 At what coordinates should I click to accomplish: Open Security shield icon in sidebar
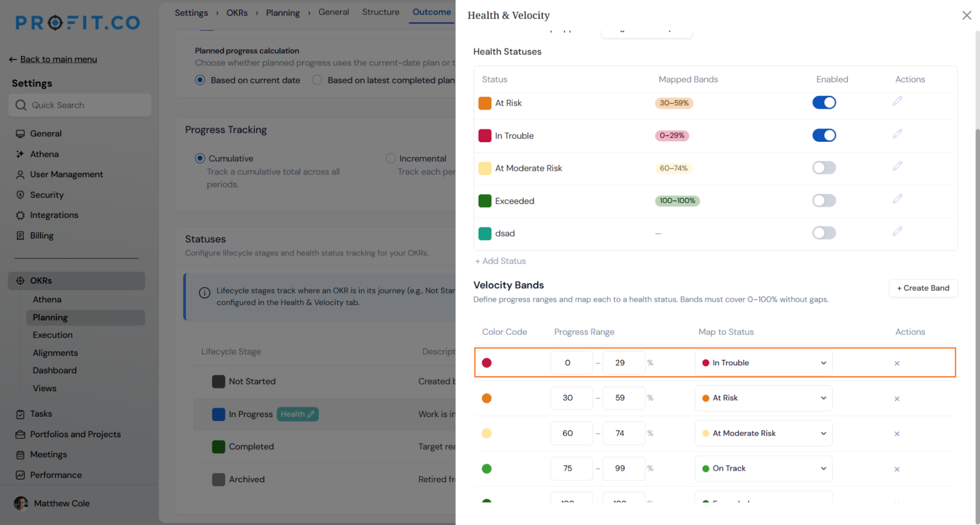pyautogui.click(x=20, y=195)
